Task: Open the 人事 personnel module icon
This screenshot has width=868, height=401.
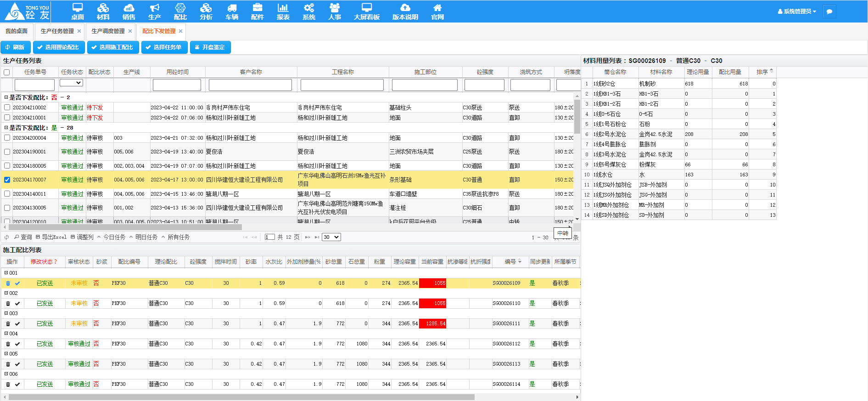Action: pyautogui.click(x=335, y=11)
